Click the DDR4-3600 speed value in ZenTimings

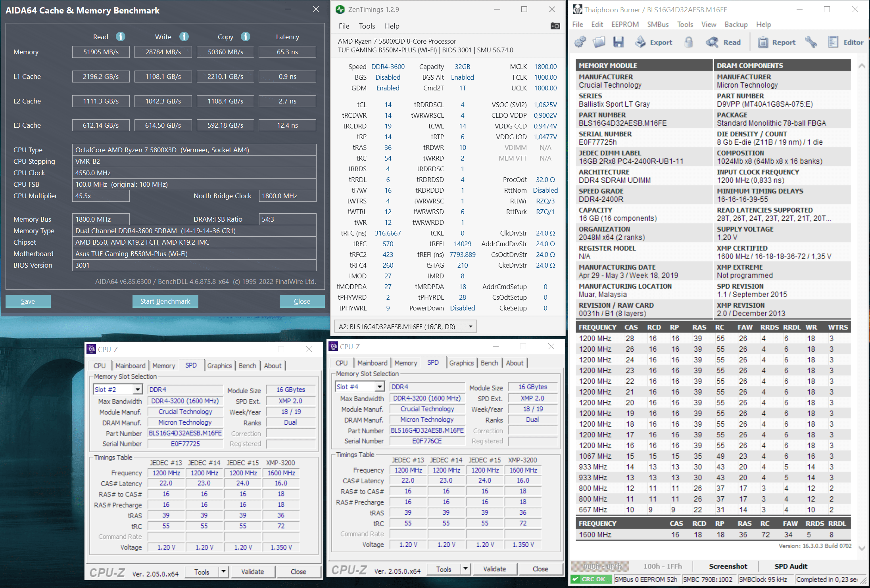click(388, 67)
